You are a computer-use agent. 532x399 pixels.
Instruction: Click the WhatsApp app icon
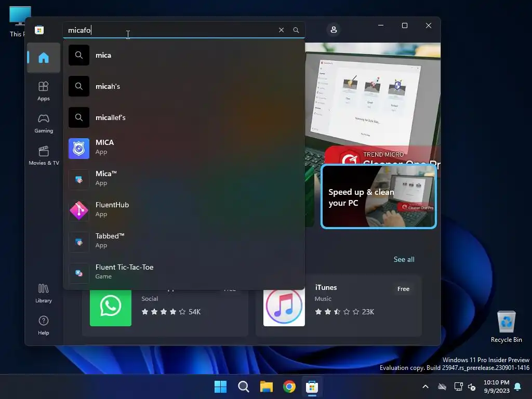point(111,307)
